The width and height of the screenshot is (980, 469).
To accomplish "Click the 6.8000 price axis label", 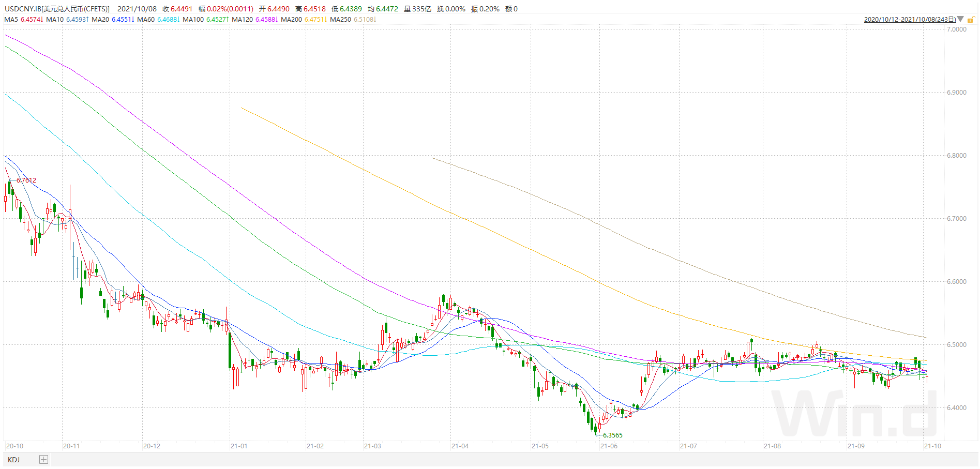I will coord(956,156).
